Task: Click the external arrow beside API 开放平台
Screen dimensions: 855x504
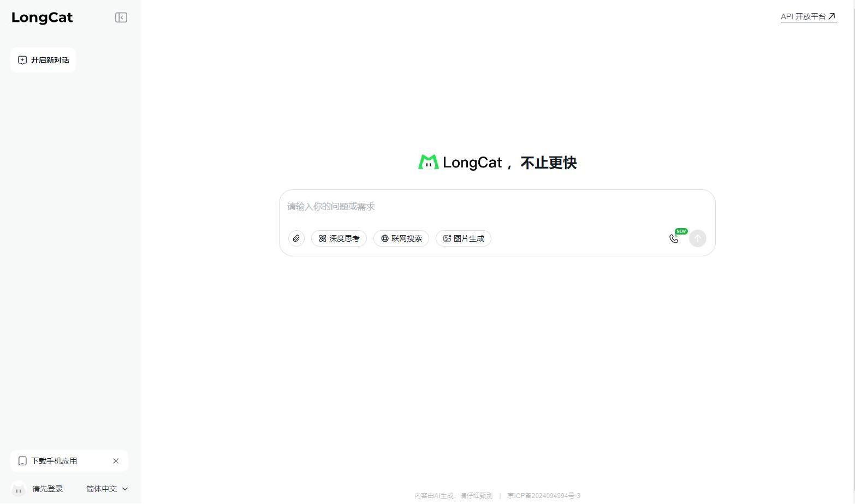Action: coord(832,16)
